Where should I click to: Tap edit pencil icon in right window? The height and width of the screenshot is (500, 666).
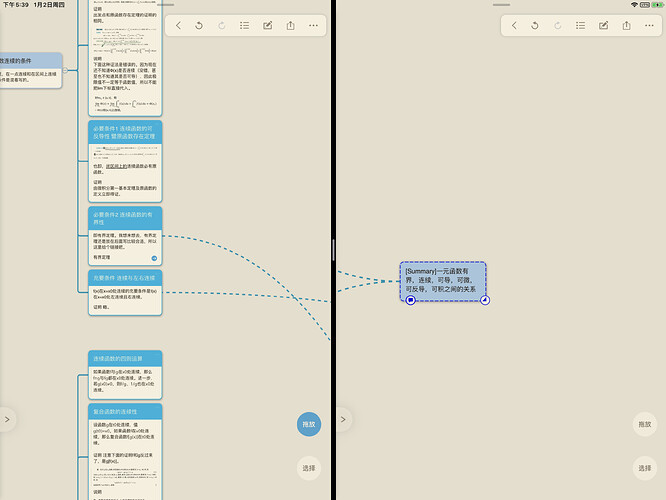(x=604, y=25)
